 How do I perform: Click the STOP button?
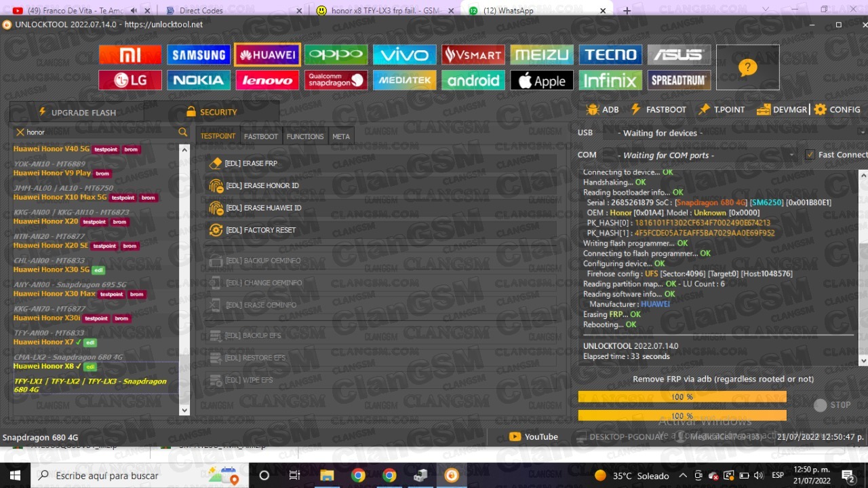832,405
